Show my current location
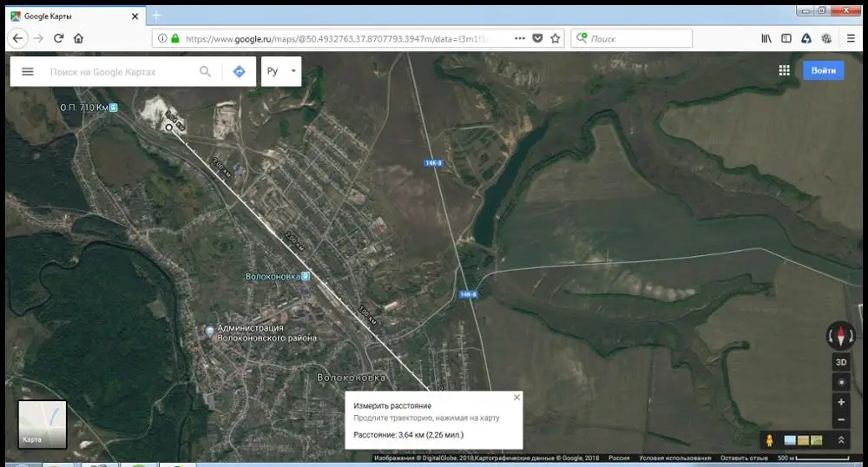Viewport: 868px width, 467px height. click(x=841, y=382)
